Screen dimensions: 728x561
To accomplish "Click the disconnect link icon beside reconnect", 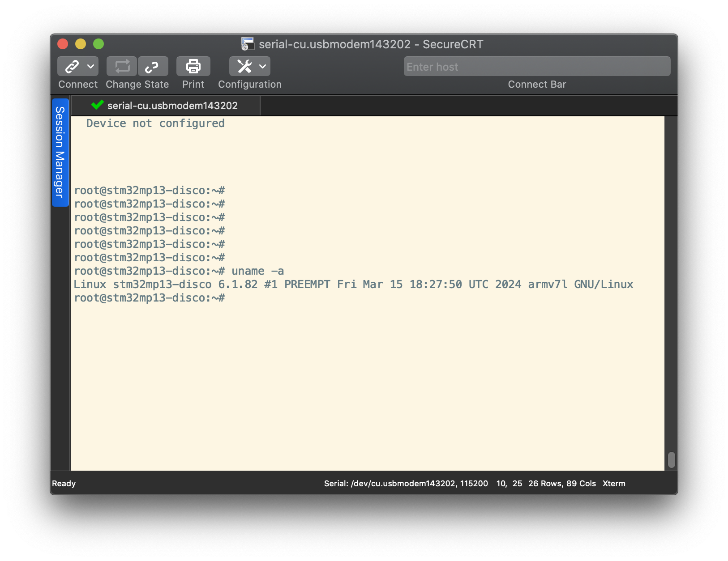I will coord(153,66).
